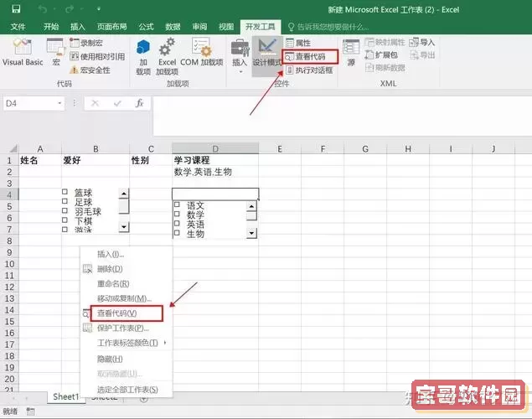This screenshot has height=419, width=532.
Task: Check the 羽毛球 checkbox
Action: point(65,210)
